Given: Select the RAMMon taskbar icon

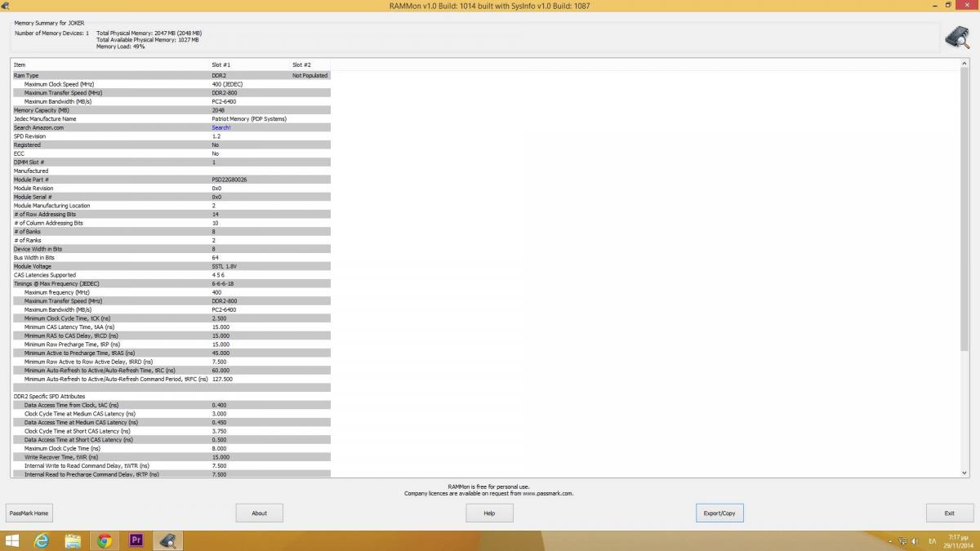Looking at the screenshot, I should (x=169, y=540).
